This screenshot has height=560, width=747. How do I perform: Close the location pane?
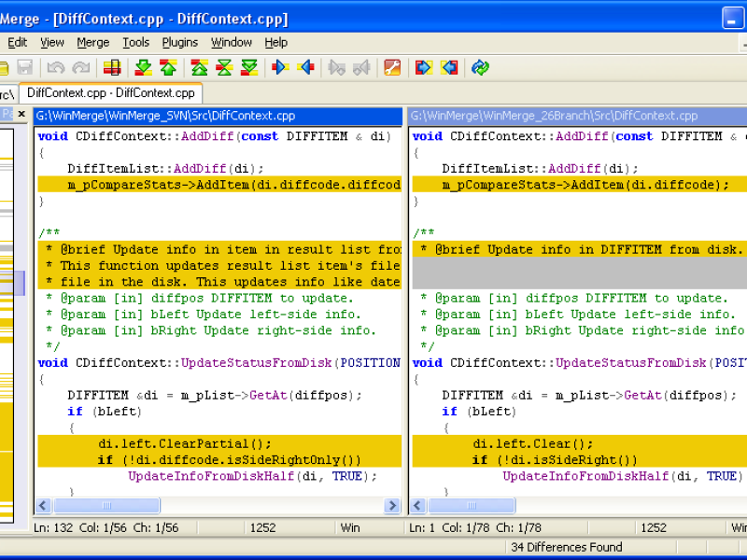tap(21, 114)
